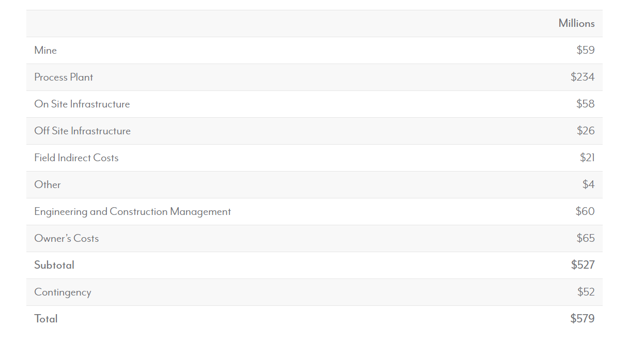This screenshot has width=644, height=341.
Task: Select the Field Indirect Costs label
Action: click(76, 158)
